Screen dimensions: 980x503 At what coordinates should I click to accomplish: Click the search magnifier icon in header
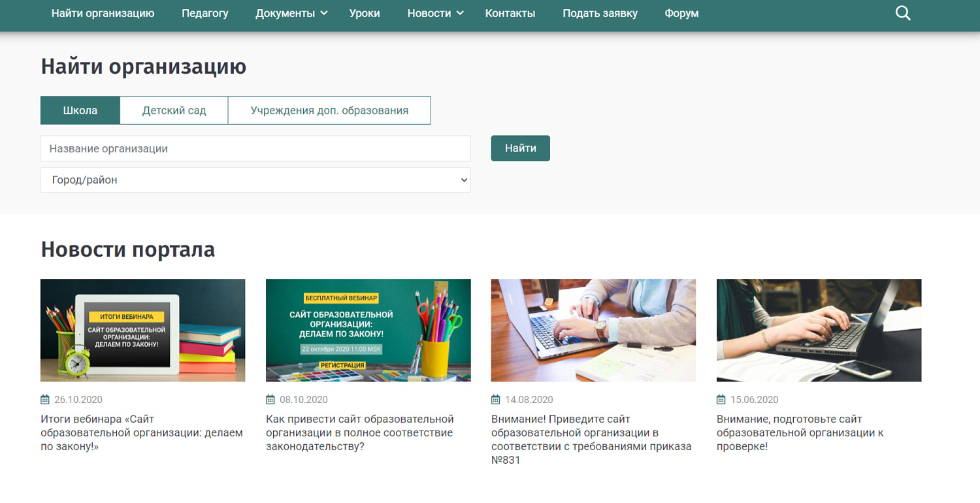[903, 13]
